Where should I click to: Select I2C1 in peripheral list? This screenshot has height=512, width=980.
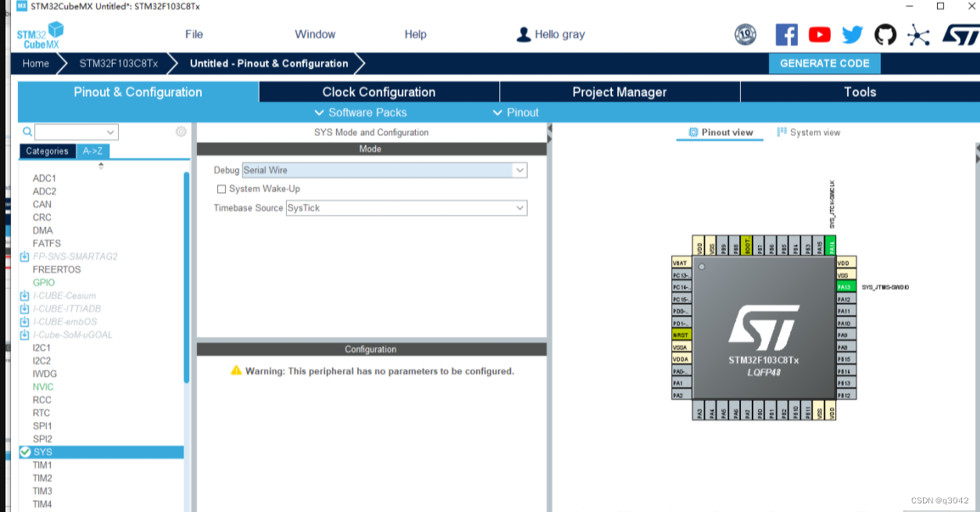tap(41, 348)
